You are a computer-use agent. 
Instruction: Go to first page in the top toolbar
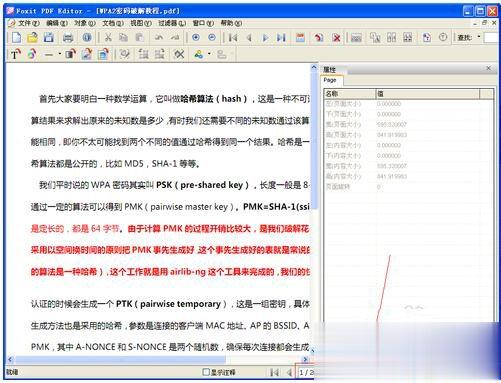click(233, 38)
